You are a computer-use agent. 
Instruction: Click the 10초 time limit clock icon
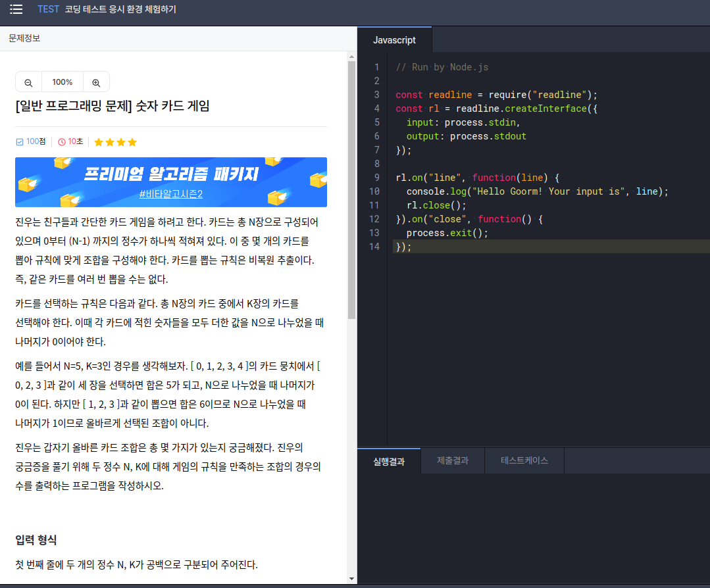62,142
